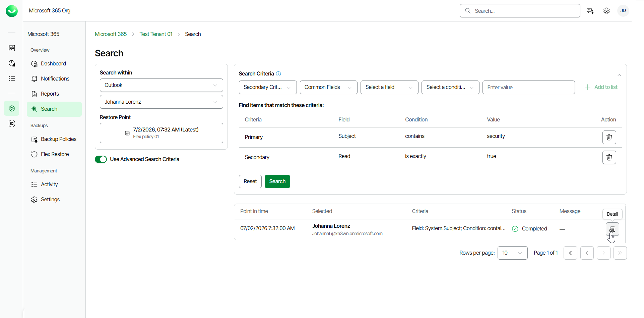Image resolution: width=644 pixels, height=318 pixels.
Task: Open the Common Fields dropdown
Action: click(328, 87)
